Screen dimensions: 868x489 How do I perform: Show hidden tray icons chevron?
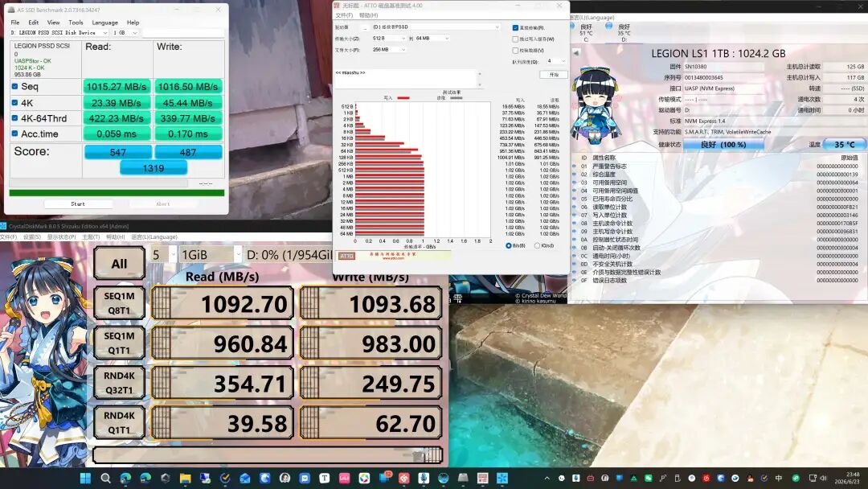tap(547, 478)
